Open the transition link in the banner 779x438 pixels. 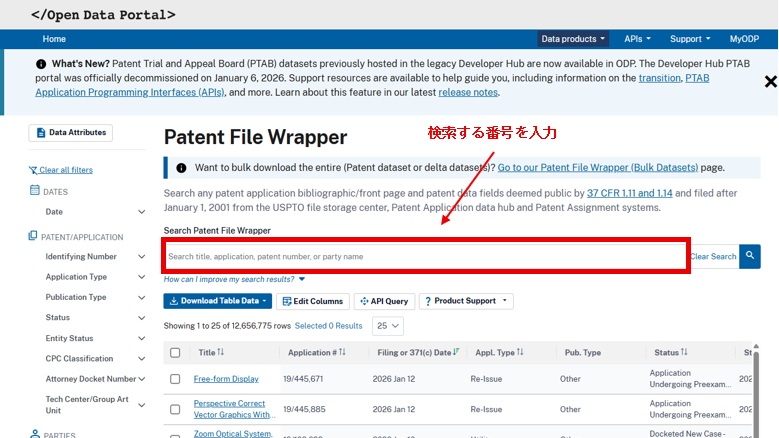coord(659,78)
